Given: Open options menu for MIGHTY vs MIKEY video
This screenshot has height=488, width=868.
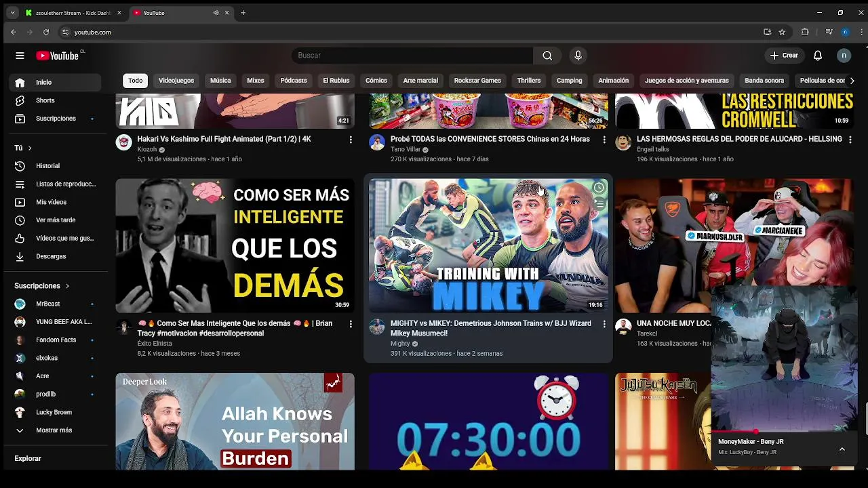Looking at the screenshot, I should click(x=604, y=324).
